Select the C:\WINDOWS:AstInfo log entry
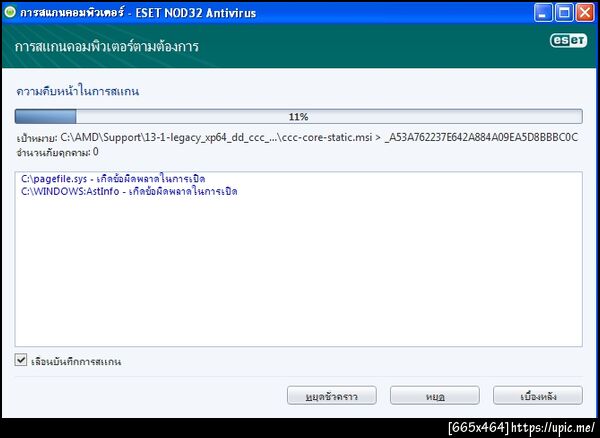This screenshot has width=600, height=438. click(x=129, y=191)
